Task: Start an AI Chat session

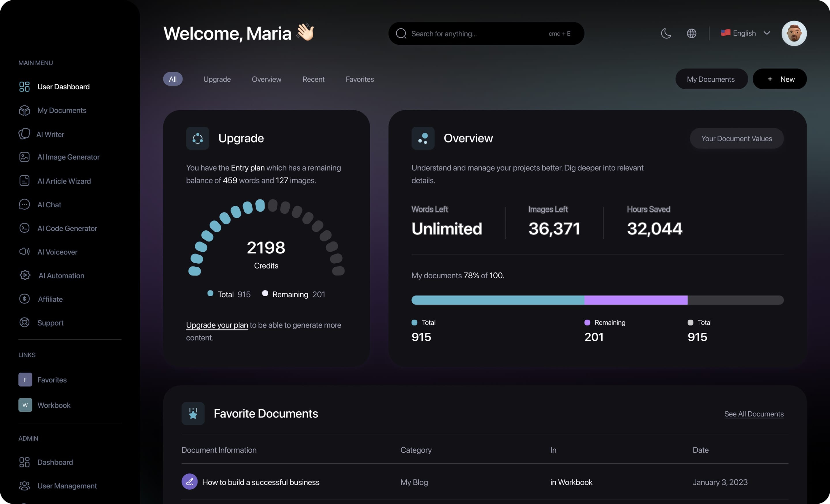Action: pos(49,204)
